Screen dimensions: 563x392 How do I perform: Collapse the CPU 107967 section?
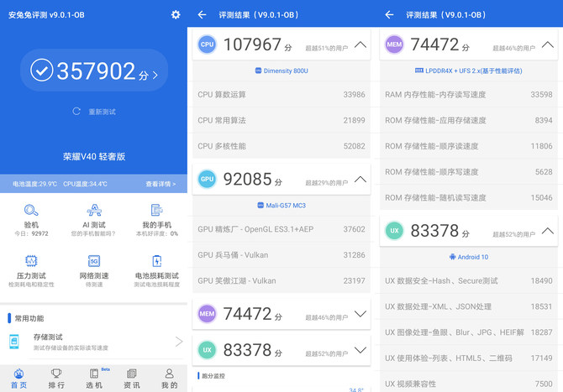360,44
